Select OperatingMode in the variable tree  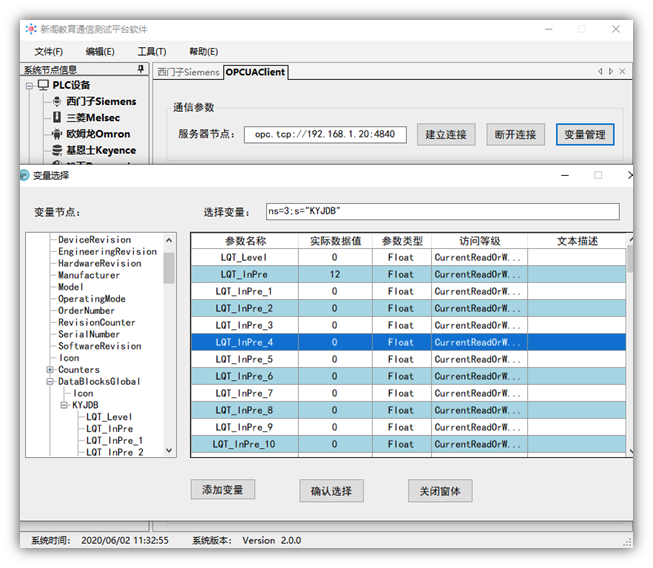(x=92, y=299)
